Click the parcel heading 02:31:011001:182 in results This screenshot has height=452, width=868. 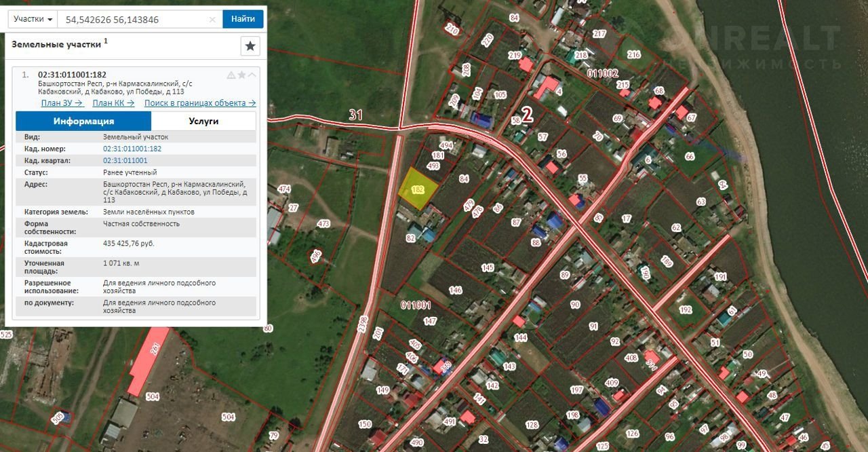click(x=72, y=75)
